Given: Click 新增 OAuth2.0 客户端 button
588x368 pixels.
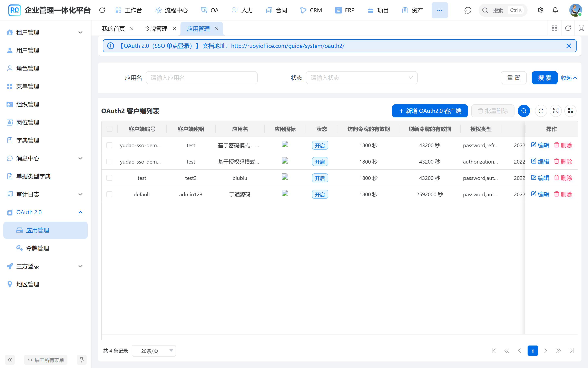Looking at the screenshot, I should click(430, 111).
